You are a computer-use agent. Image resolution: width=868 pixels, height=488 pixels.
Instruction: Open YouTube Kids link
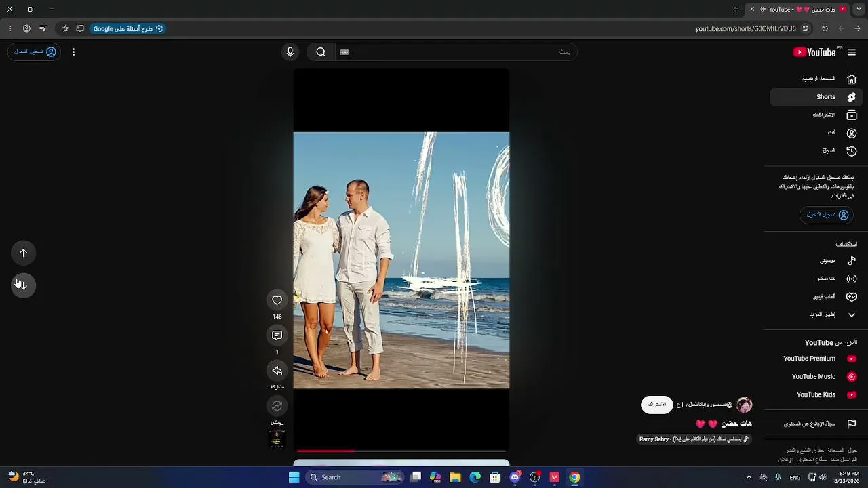816,394
